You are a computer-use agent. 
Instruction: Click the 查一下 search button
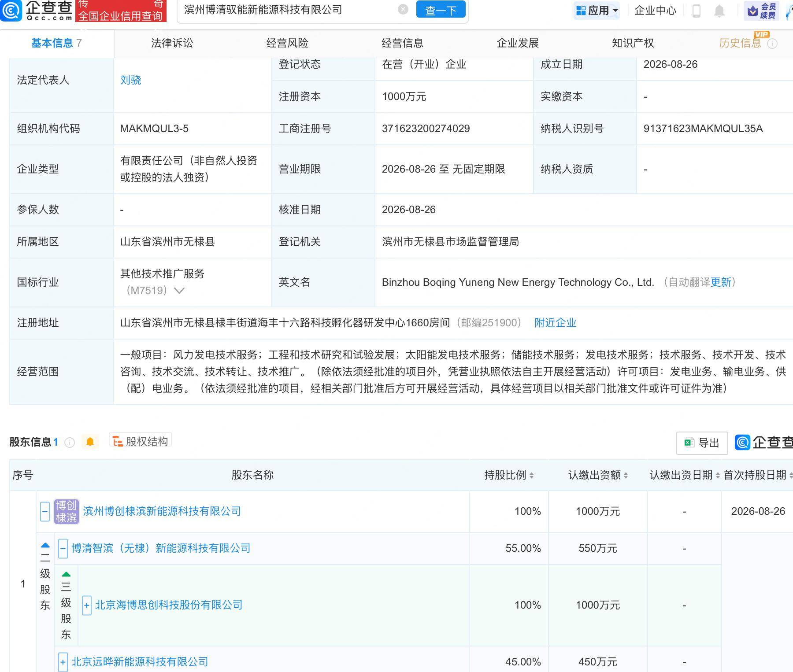(441, 10)
